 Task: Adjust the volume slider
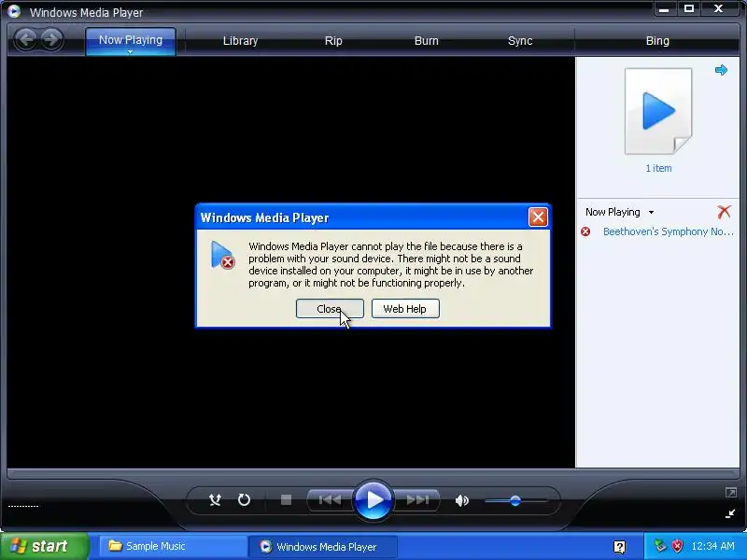[515, 500]
